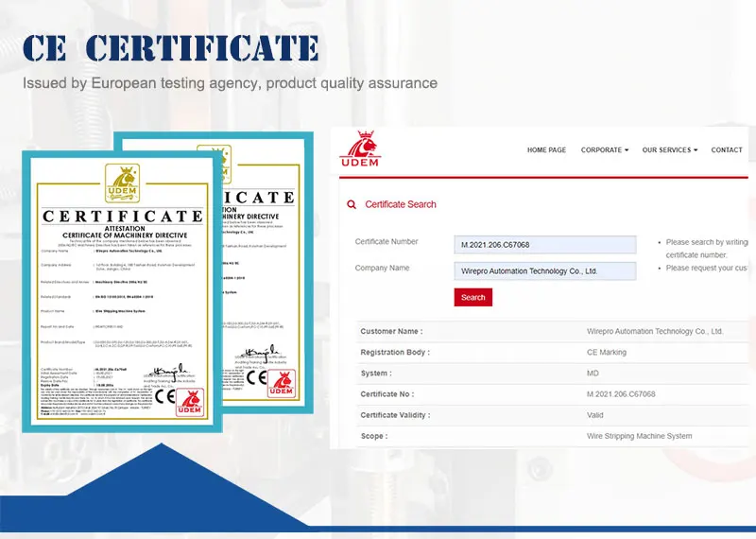The width and height of the screenshot is (756, 539).
Task: Open the CONTACT menu item
Action: [727, 150]
